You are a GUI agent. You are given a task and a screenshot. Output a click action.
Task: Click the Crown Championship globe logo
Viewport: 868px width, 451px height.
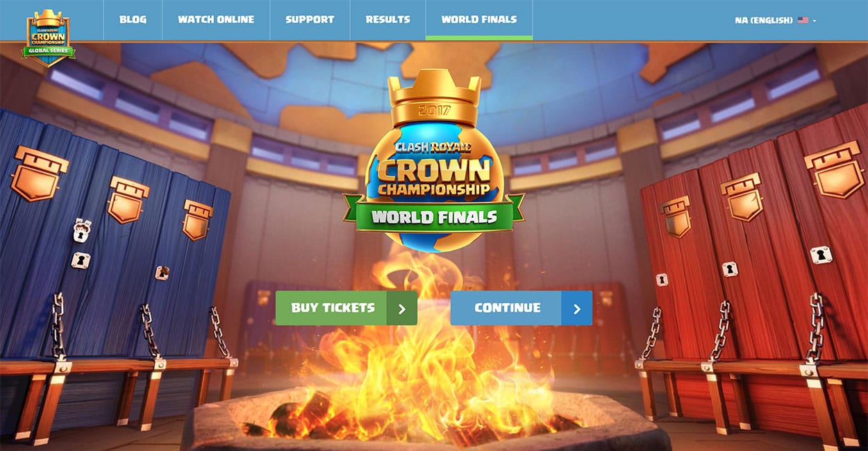(433, 164)
